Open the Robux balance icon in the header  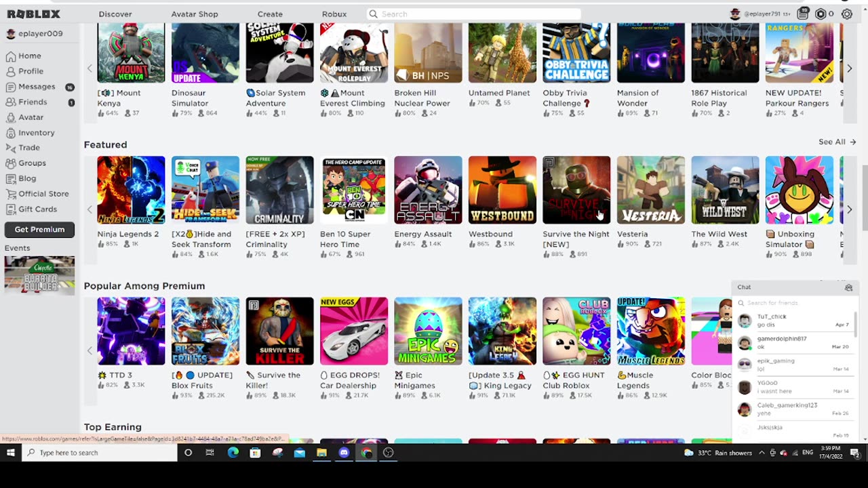(x=821, y=14)
